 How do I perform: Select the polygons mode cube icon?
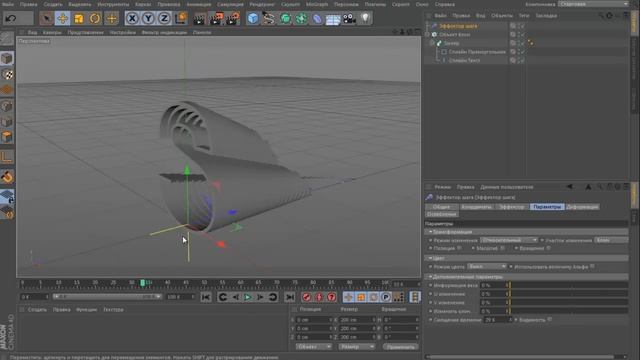click(x=7, y=137)
